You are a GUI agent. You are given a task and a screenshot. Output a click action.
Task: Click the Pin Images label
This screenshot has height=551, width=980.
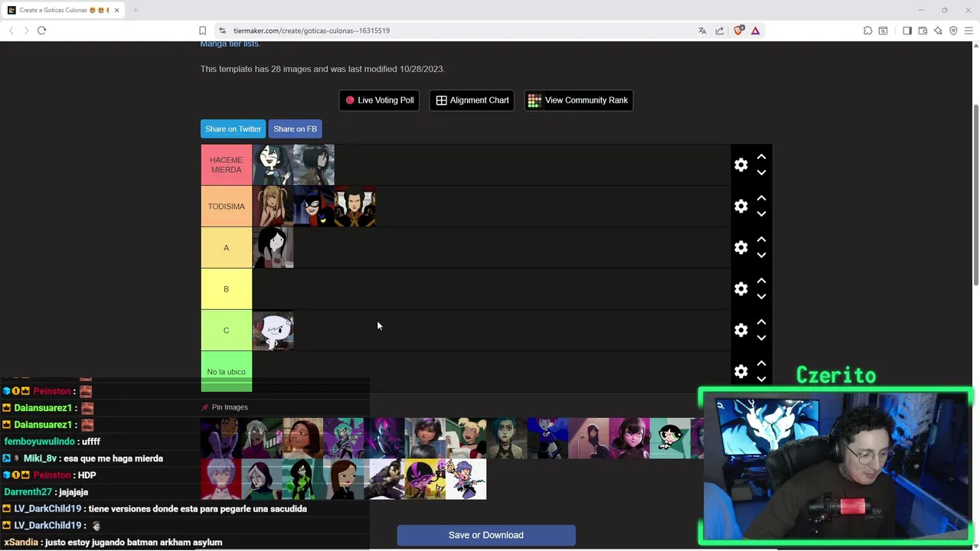click(x=230, y=407)
